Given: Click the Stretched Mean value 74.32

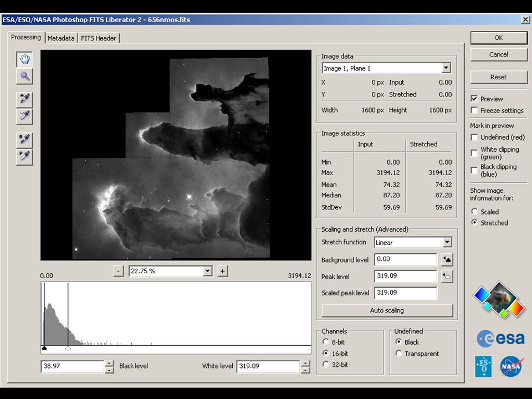Looking at the screenshot, I should [443, 185].
